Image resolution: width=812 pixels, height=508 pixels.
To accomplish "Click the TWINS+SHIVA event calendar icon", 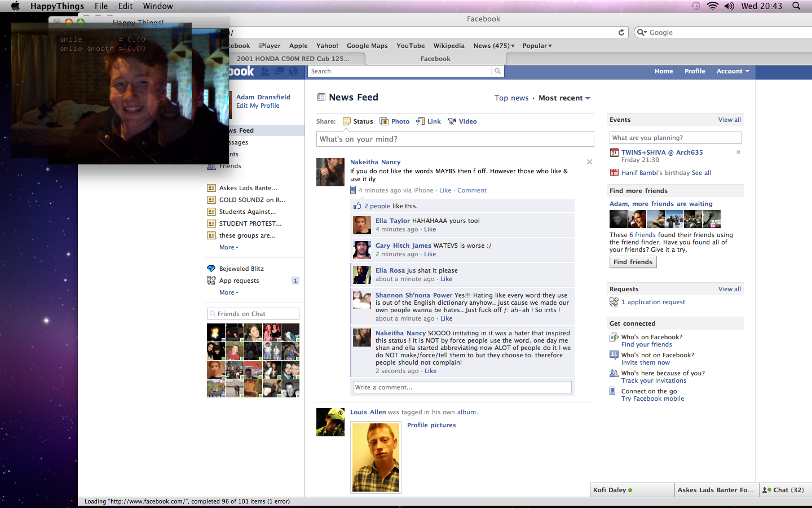I will tap(614, 152).
